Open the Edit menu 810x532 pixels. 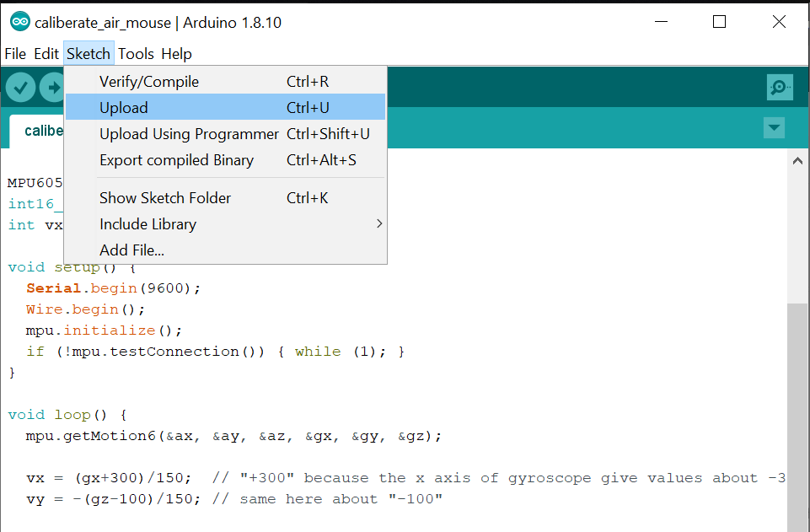click(x=46, y=54)
